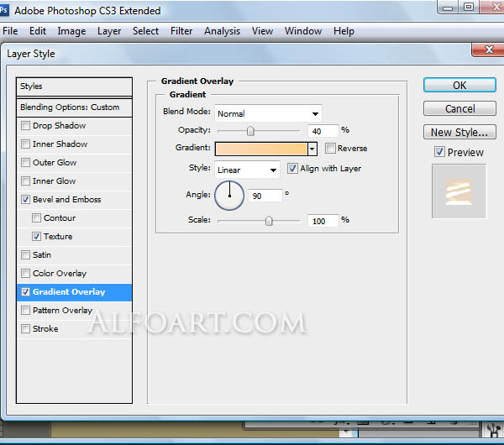
Task: Close the Layer Style dialog
Action: point(489,50)
